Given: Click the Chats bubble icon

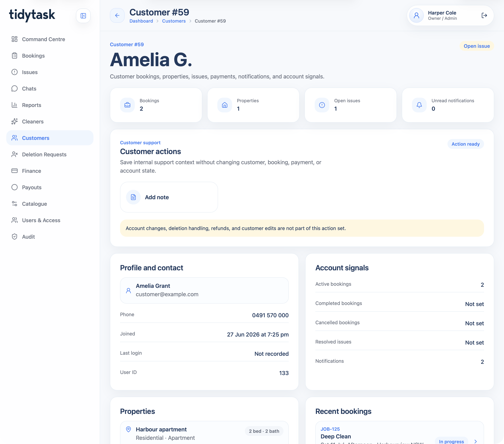Looking at the screenshot, I should [x=15, y=88].
